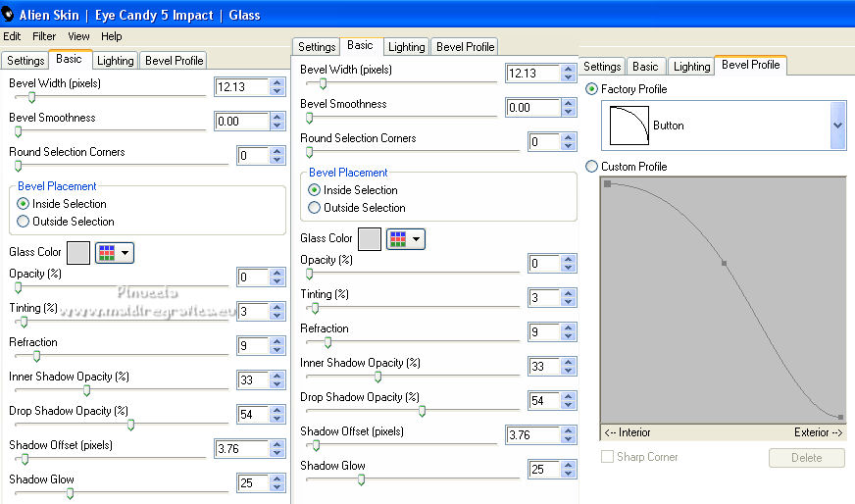Open the right panel's Settings tab
The width and height of the screenshot is (855, 504).
click(x=602, y=67)
